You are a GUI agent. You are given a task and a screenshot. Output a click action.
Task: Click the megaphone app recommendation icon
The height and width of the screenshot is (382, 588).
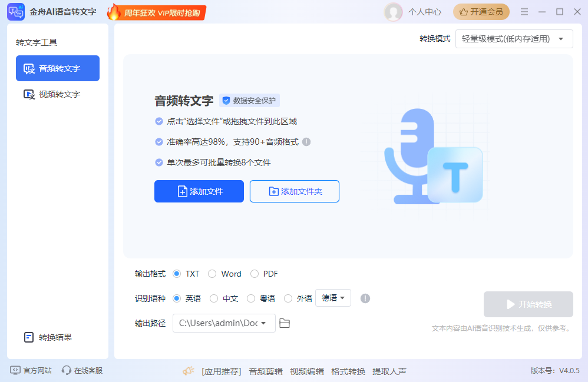point(188,371)
